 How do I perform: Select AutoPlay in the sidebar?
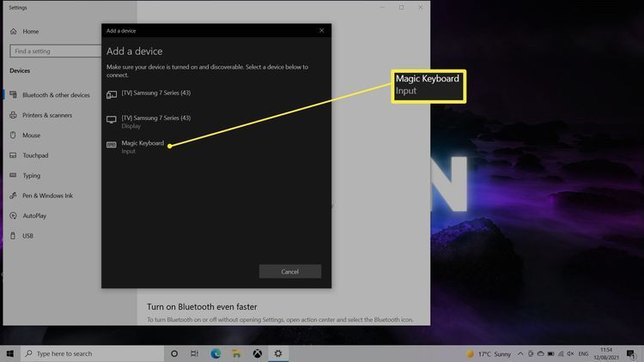tap(34, 215)
